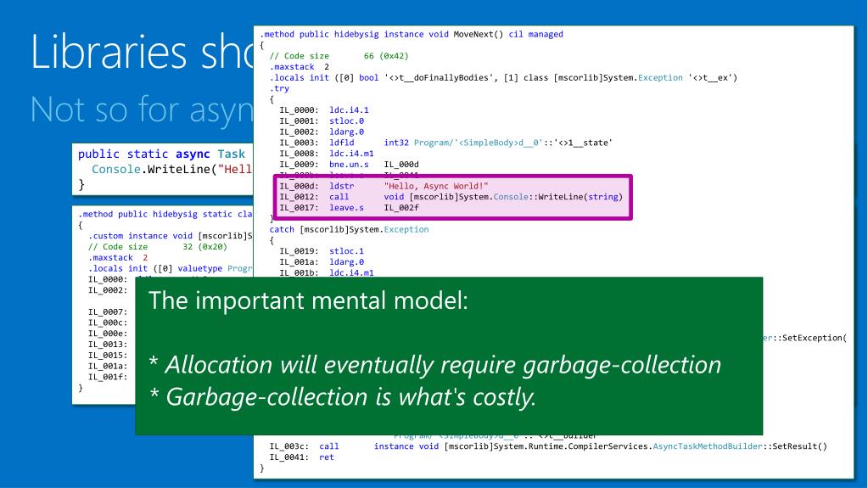Click the ldfld int32 '<>1__state' instruction
Viewport: 868px width, 488px height.
pos(445,143)
